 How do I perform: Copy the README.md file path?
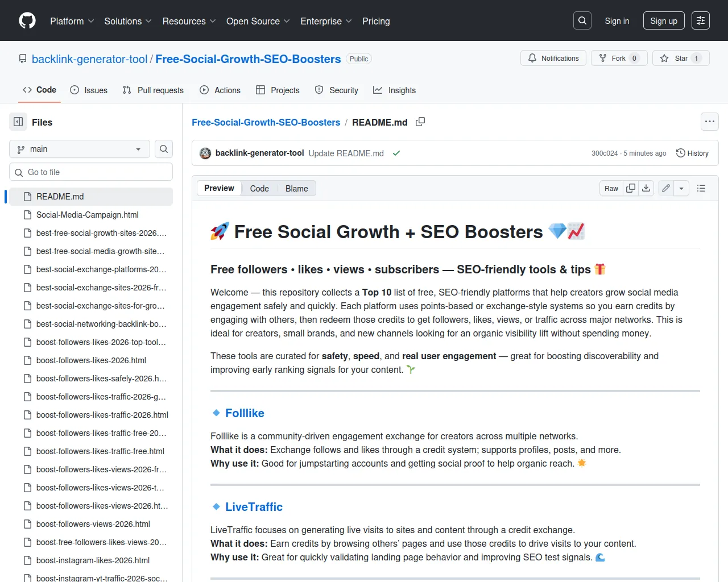(420, 122)
